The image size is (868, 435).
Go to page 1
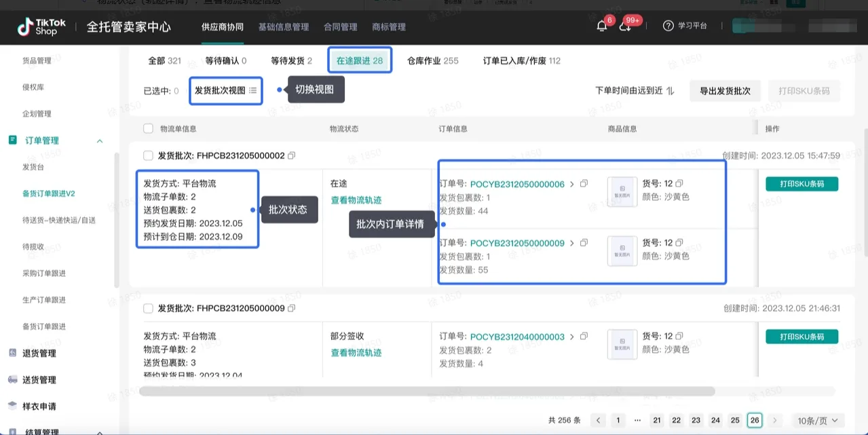(618, 420)
